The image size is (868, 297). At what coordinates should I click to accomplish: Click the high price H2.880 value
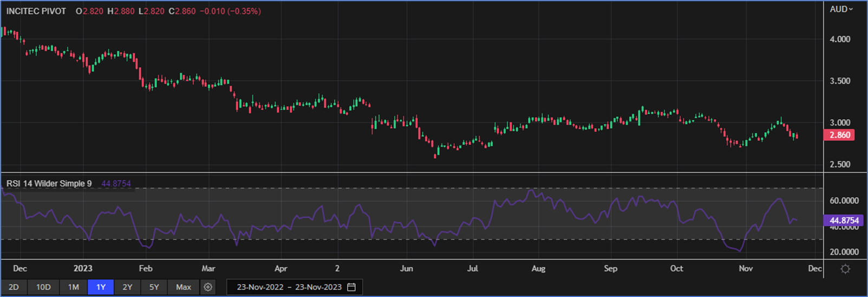click(x=121, y=11)
